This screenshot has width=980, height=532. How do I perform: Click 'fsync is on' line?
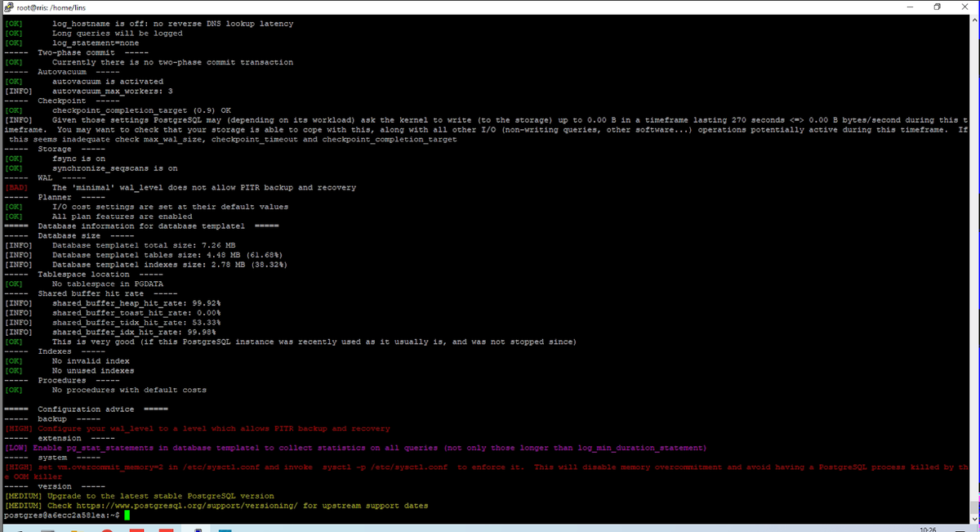[x=78, y=159]
